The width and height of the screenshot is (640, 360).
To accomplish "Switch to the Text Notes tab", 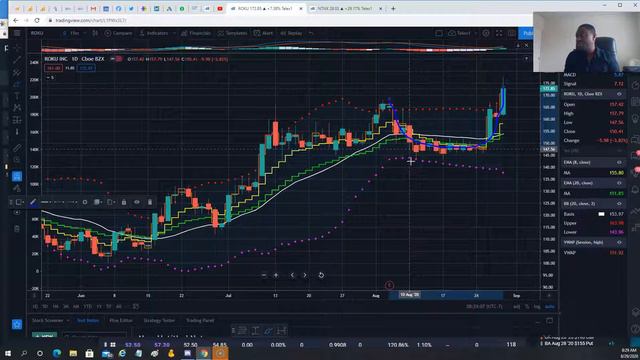I will 88,320.
